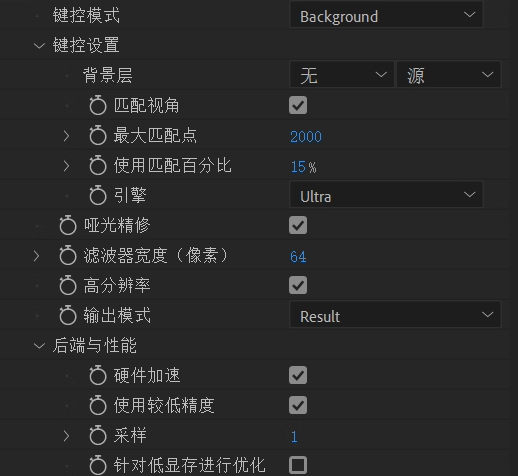Enable keyframe stopwatch for 引擎
The width and height of the screenshot is (518, 476).
pos(98,195)
